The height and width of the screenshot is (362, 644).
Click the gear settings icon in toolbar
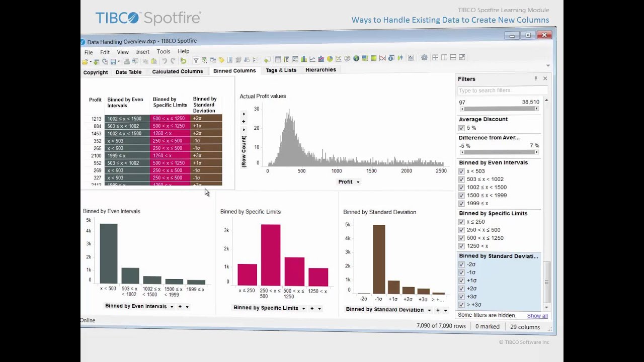(x=424, y=57)
